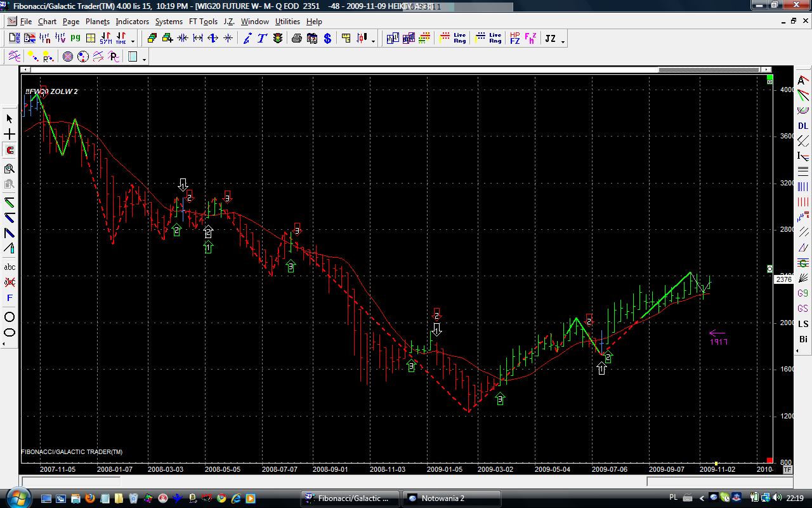Toggle the red square at chart bottom-right

pos(769,460)
